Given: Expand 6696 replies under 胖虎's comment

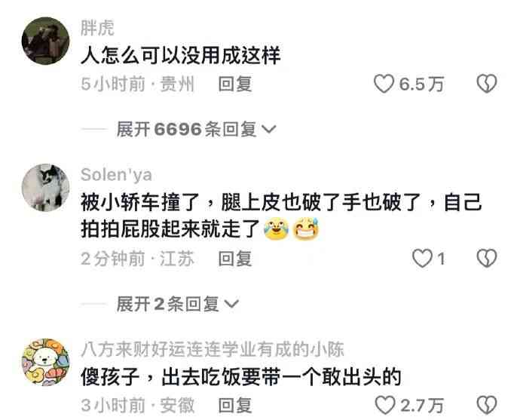Looking at the screenshot, I should (x=196, y=129).
